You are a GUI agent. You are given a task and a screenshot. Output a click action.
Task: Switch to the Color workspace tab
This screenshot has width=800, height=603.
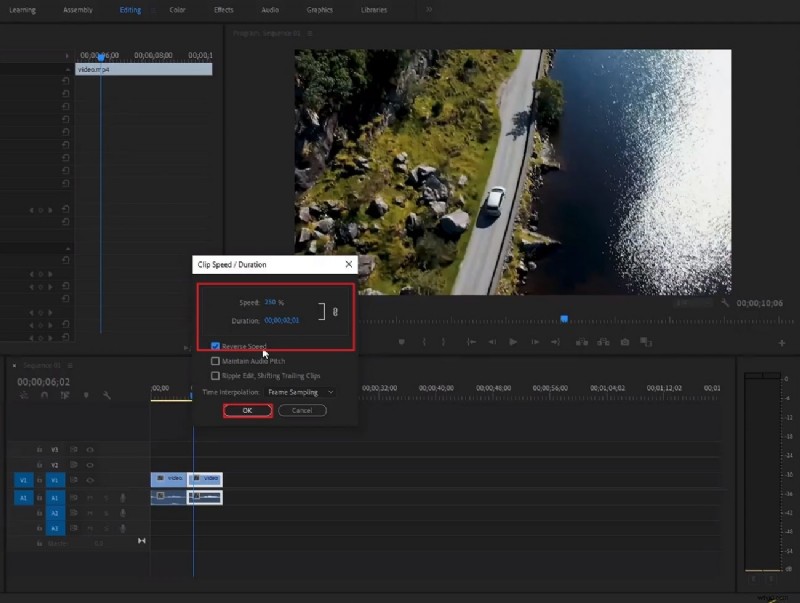177,10
